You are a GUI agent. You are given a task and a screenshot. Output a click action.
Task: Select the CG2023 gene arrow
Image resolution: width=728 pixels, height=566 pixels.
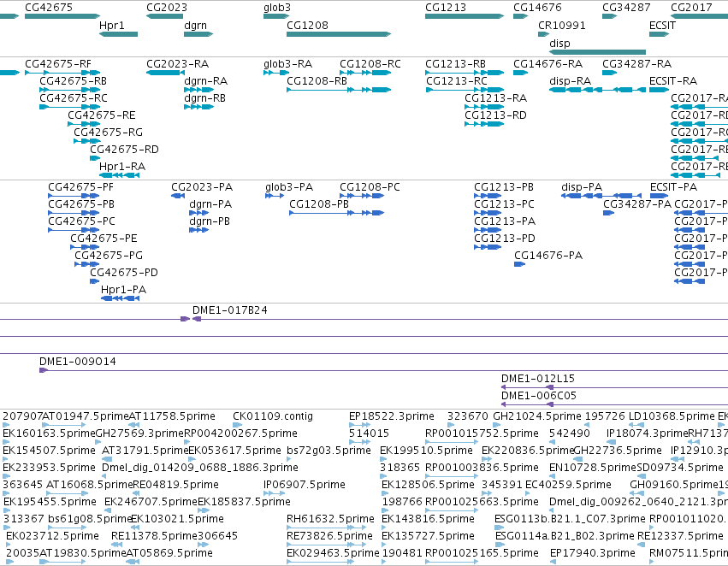(164, 16)
